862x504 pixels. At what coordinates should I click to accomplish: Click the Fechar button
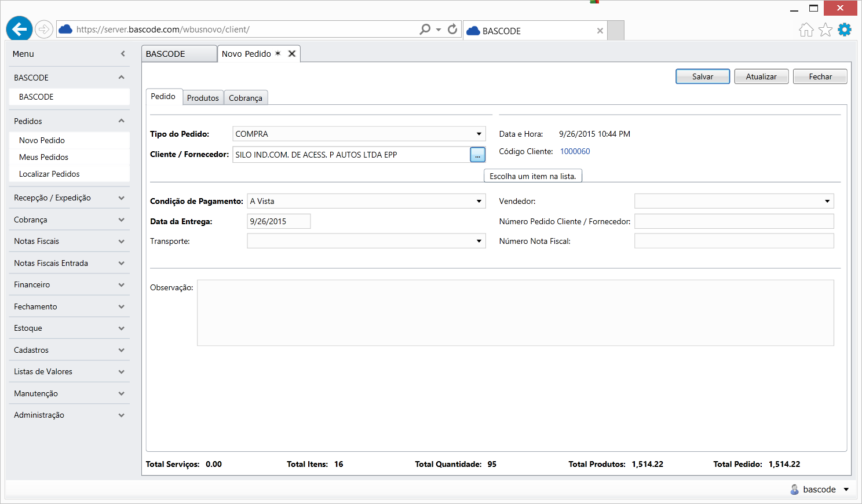pos(820,76)
